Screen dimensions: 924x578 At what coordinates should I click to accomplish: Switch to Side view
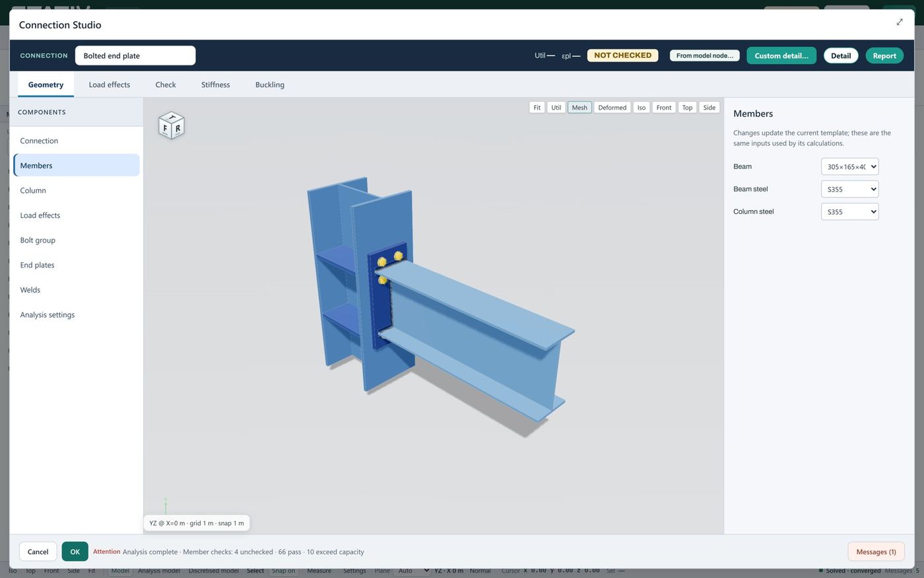coord(709,108)
